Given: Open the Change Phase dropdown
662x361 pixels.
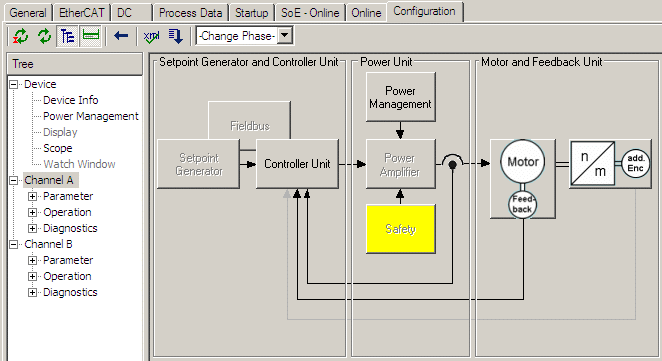Looking at the screenshot, I should coord(285,35).
